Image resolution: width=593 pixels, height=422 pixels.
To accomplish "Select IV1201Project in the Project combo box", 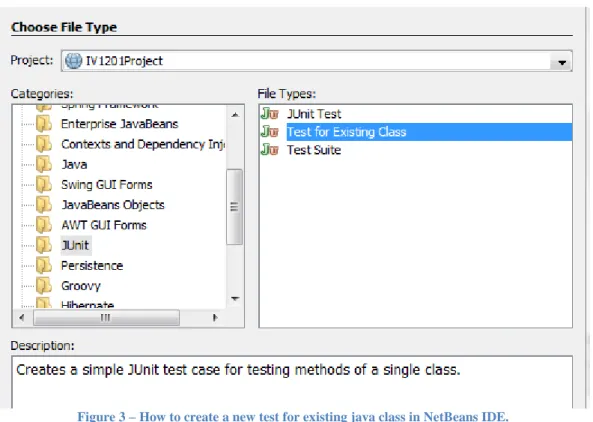I will coord(317,61).
